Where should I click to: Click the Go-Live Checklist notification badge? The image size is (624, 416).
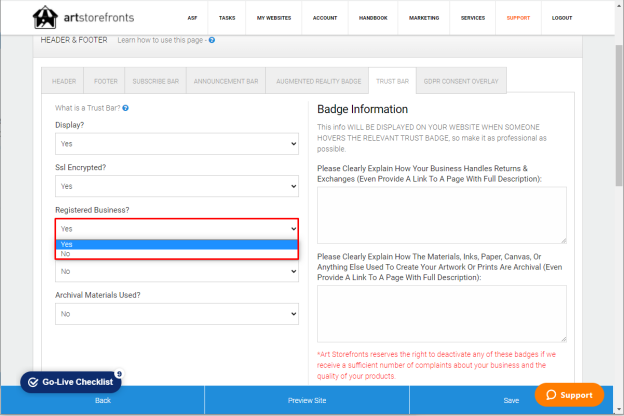(119, 374)
